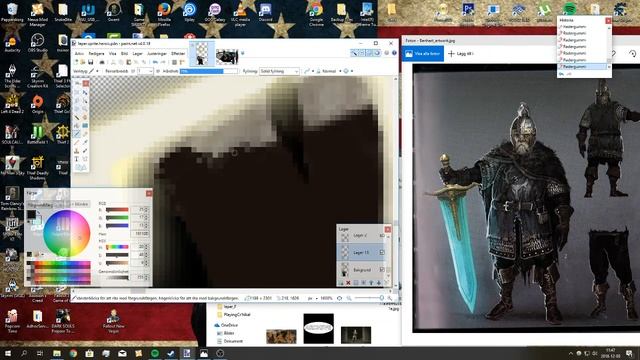Screen dimensions: 640x360
Task: Click the red R slider in Colors
Action: point(117,210)
